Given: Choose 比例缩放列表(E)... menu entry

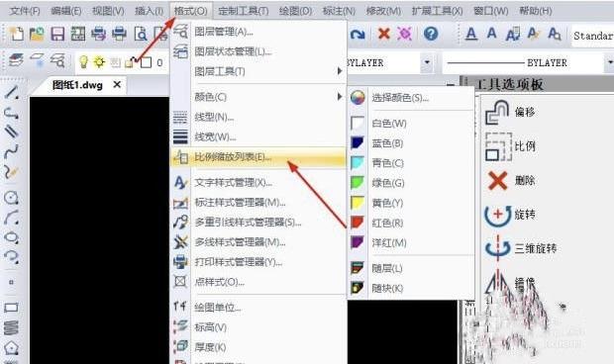Looking at the screenshot, I should (x=258, y=157).
